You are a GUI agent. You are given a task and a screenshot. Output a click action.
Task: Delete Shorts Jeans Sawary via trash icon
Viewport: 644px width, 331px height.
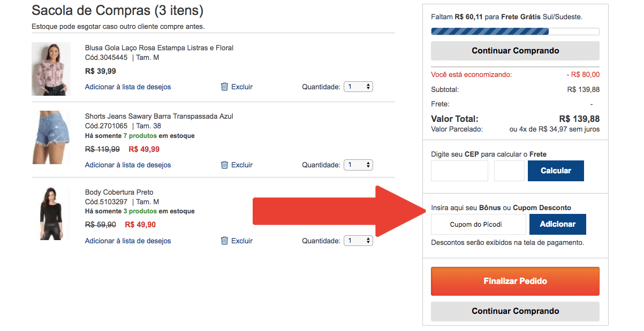(225, 165)
